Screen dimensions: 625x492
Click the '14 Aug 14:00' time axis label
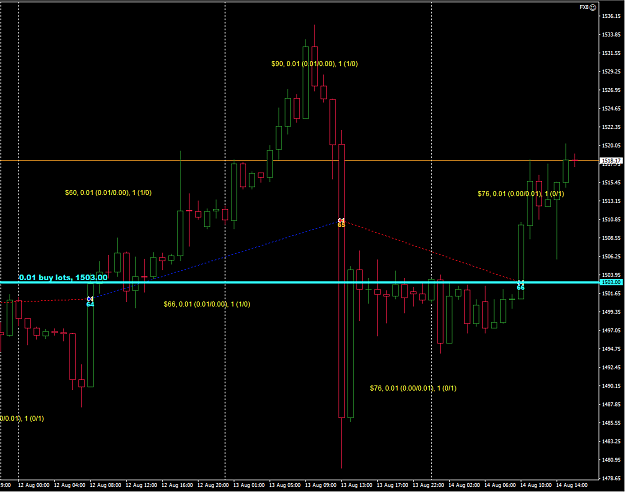pos(572,485)
